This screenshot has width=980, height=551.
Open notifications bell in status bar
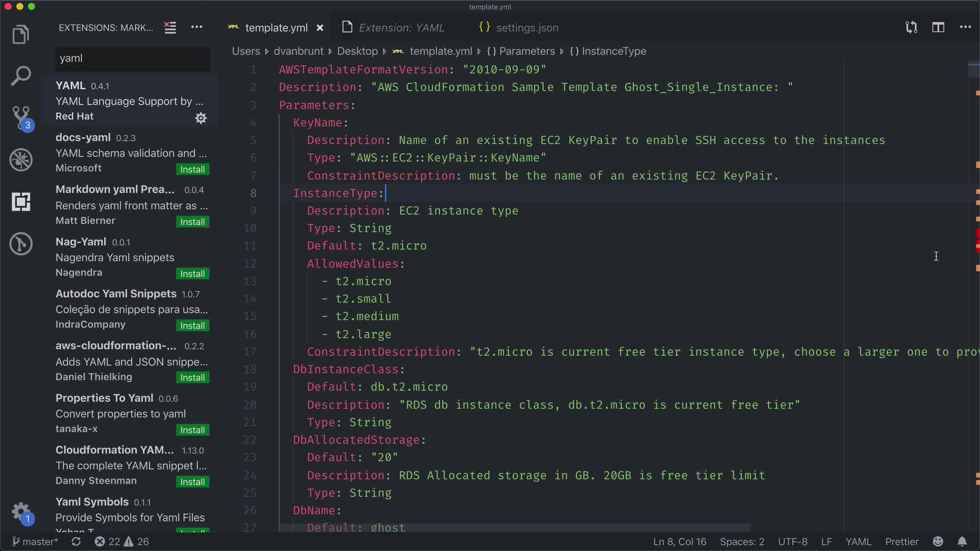[962, 541]
